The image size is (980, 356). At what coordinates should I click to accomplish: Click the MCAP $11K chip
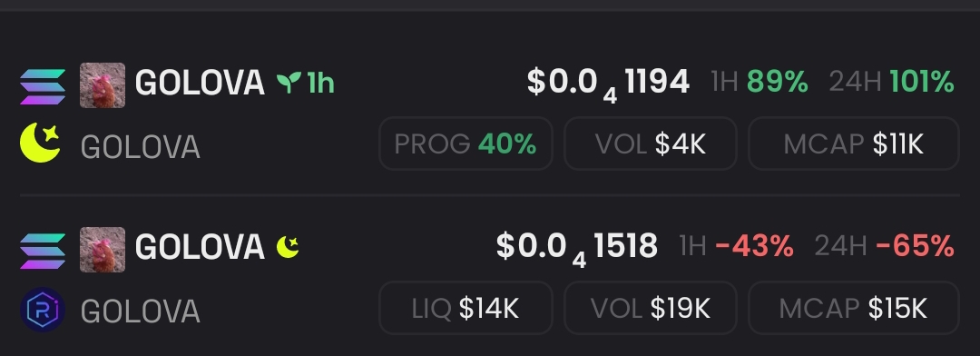pos(853,143)
